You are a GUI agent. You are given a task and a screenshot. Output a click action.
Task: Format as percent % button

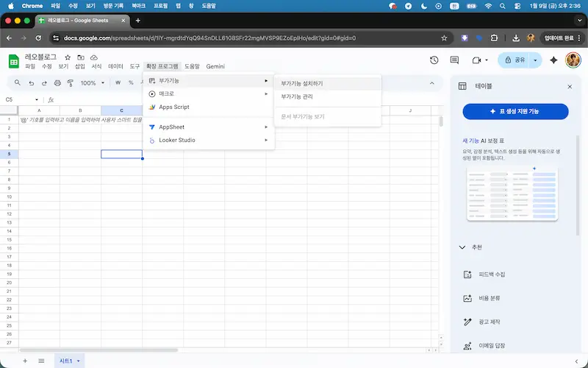tap(131, 82)
